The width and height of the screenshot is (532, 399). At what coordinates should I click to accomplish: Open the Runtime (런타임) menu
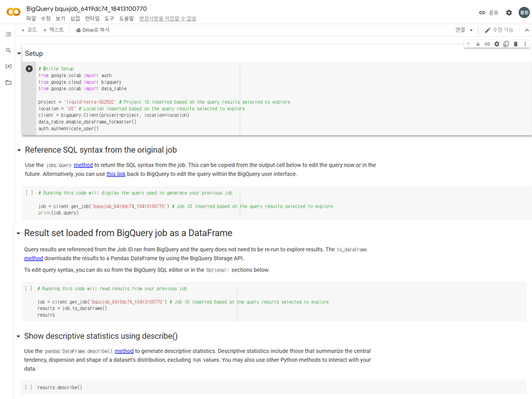coord(92,19)
